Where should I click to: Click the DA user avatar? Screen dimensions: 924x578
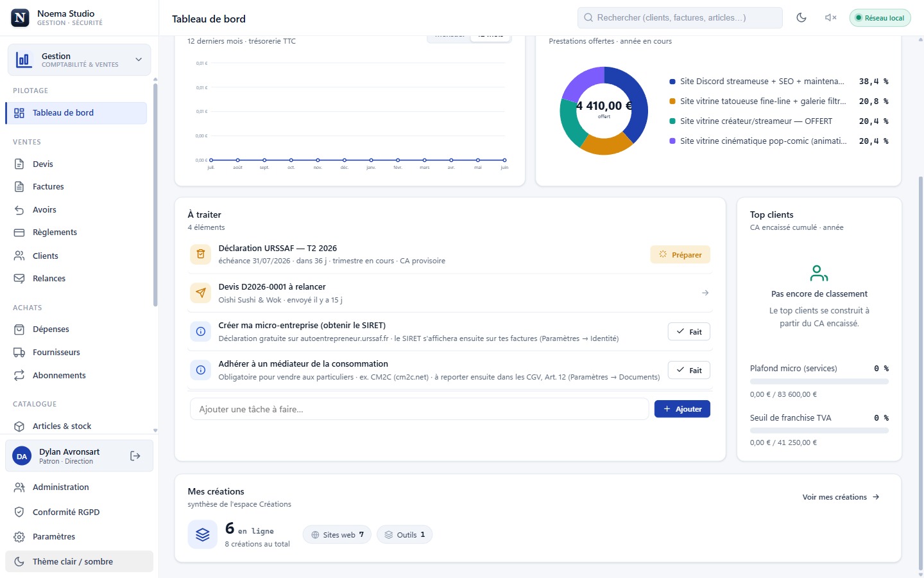pyautogui.click(x=22, y=456)
